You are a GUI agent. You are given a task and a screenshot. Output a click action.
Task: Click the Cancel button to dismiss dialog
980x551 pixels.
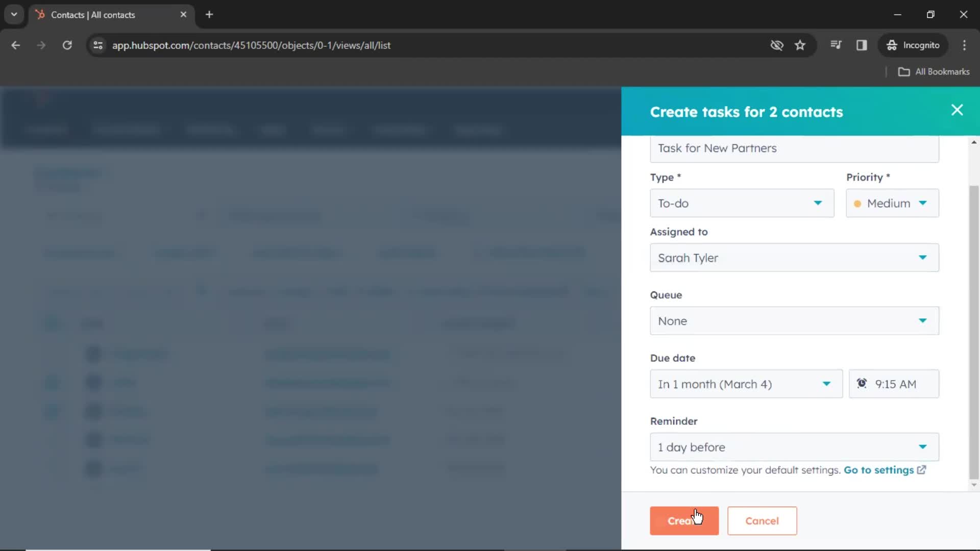pyautogui.click(x=761, y=520)
